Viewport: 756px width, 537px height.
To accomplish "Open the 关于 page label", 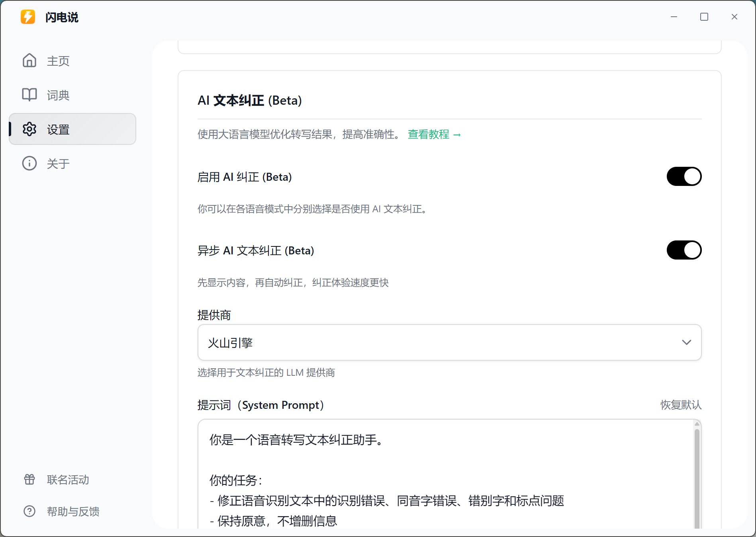I will point(58,164).
